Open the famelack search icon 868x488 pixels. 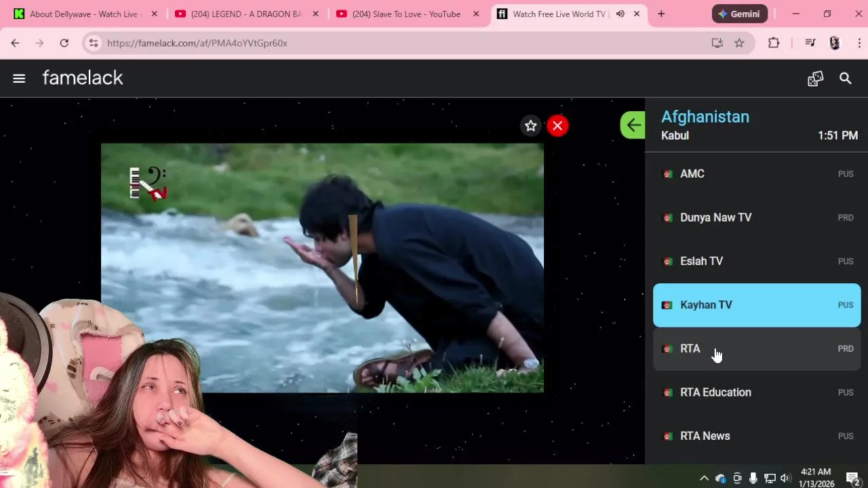pyautogui.click(x=845, y=79)
